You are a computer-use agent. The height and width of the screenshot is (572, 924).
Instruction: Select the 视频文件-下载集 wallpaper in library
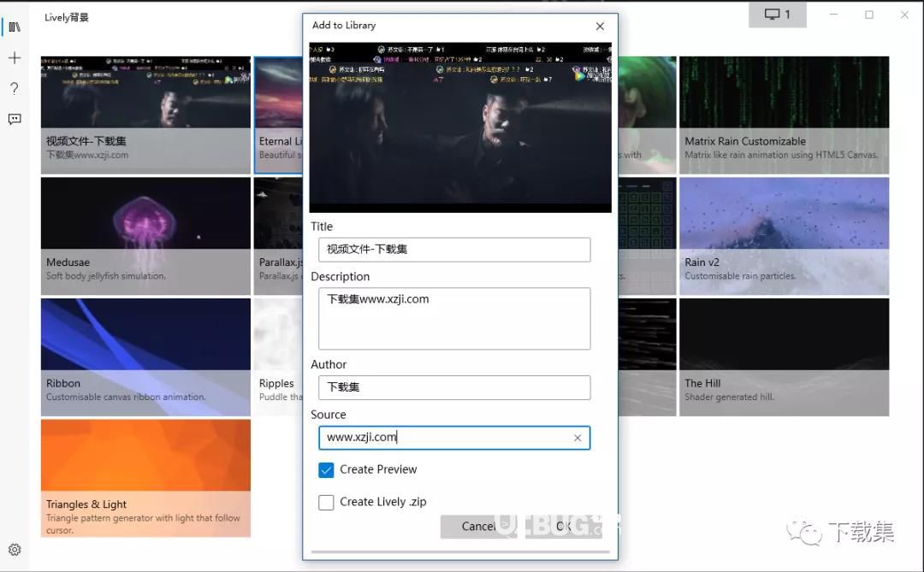145,115
